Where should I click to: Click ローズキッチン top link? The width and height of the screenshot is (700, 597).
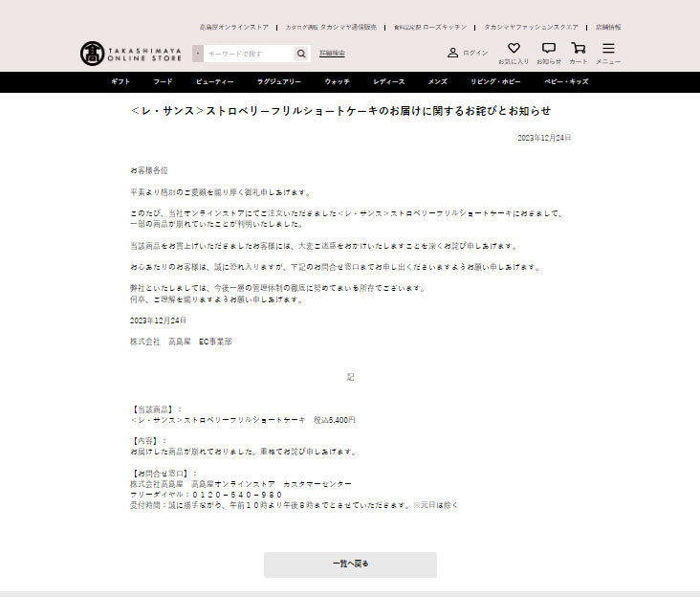pyautogui.click(x=430, y=27)
